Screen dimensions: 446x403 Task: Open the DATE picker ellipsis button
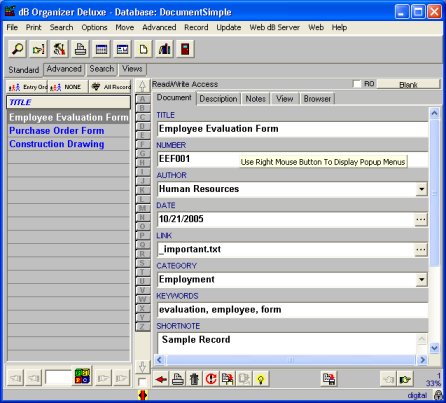[x=421, y=220]
